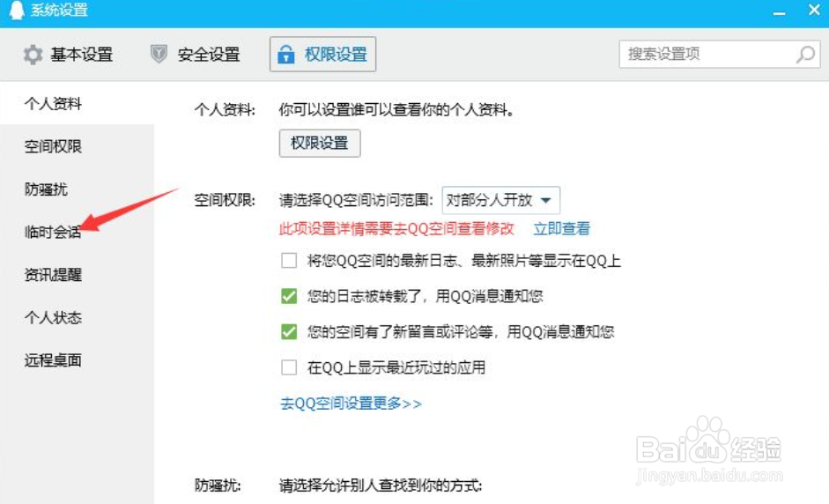Click the red text 此项设置详情需要去QQ空间查看修改
This screenshot has width=829, height=504.
point(396,228)
